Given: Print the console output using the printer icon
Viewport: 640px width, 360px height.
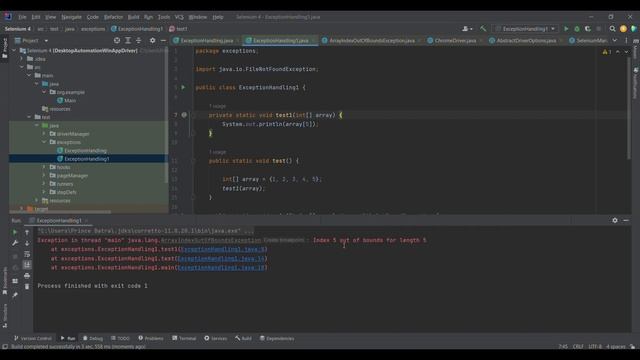Looking at the screenshot, I should (27, 276).
